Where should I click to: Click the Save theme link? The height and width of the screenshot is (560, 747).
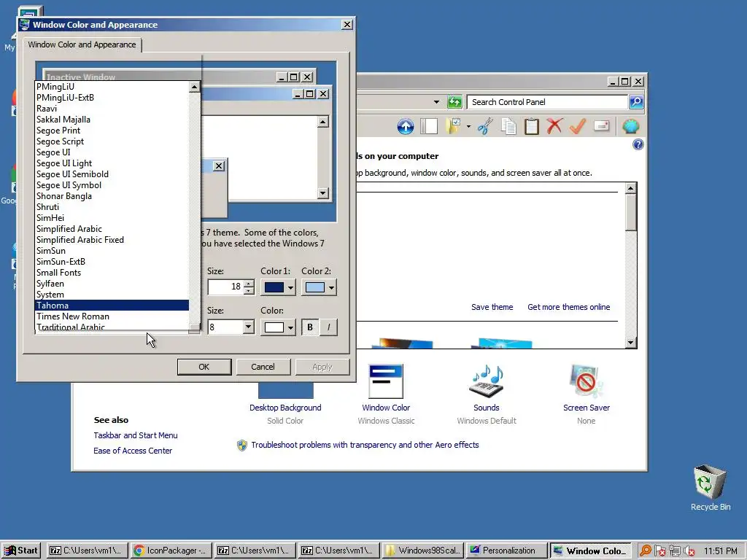click(x=492, y=307)
